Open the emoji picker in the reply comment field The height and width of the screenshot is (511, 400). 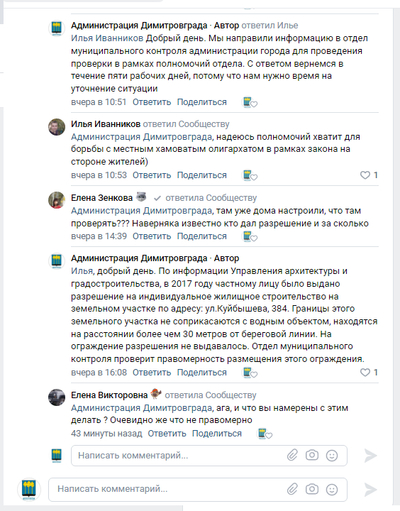[x=332, y=455]
